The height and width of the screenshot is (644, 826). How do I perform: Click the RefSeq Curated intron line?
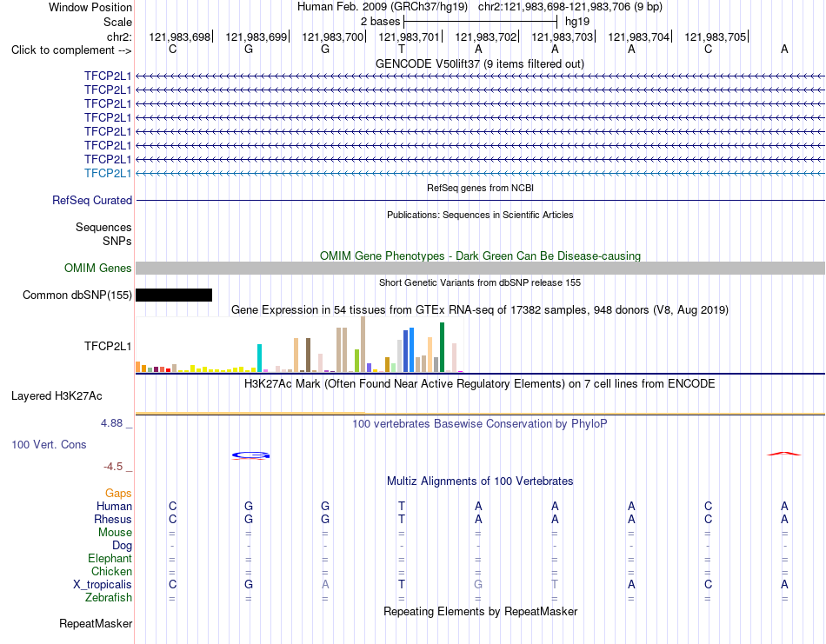[480, 200]
